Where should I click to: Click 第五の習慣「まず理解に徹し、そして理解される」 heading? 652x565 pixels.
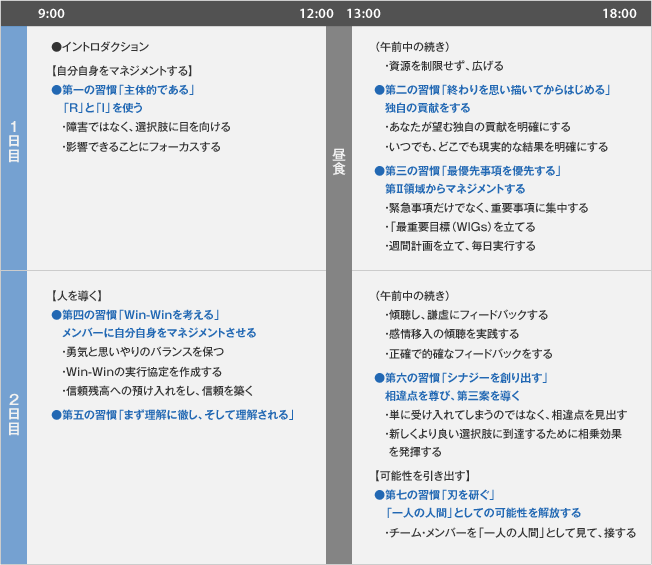[x=173, y=415]
